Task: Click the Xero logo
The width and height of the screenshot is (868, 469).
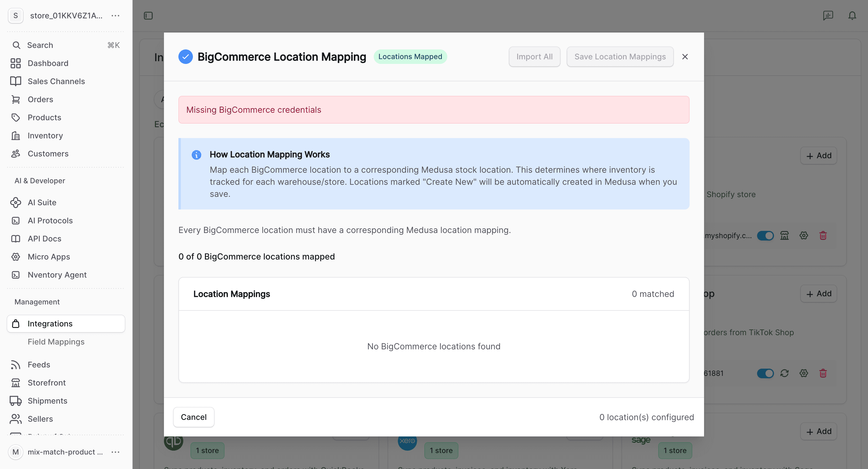Action: [407, 443]
